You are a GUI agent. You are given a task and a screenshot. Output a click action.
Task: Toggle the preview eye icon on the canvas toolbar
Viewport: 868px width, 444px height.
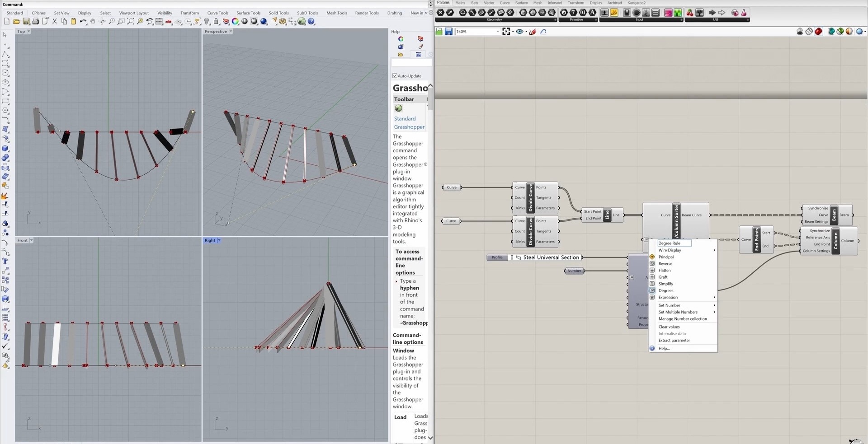(520, 31)
